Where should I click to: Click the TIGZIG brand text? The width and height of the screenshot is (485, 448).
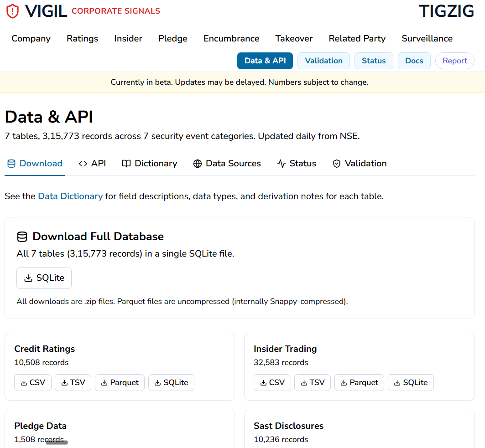click(446, 11)
